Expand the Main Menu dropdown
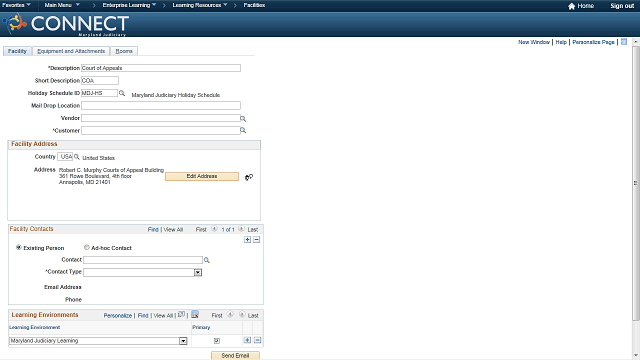The image size is (640, 360). coord(62,5)
